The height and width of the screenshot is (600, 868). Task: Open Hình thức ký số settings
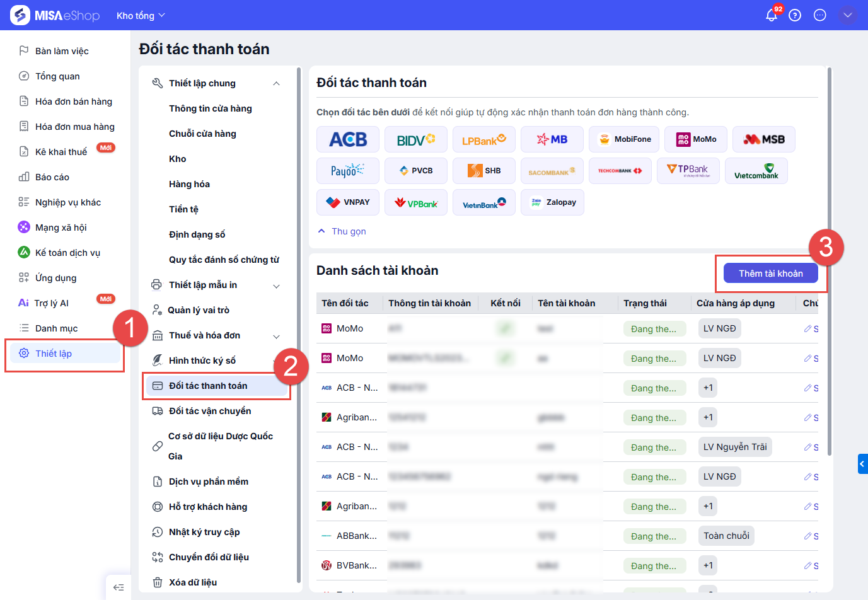[202, 361]
